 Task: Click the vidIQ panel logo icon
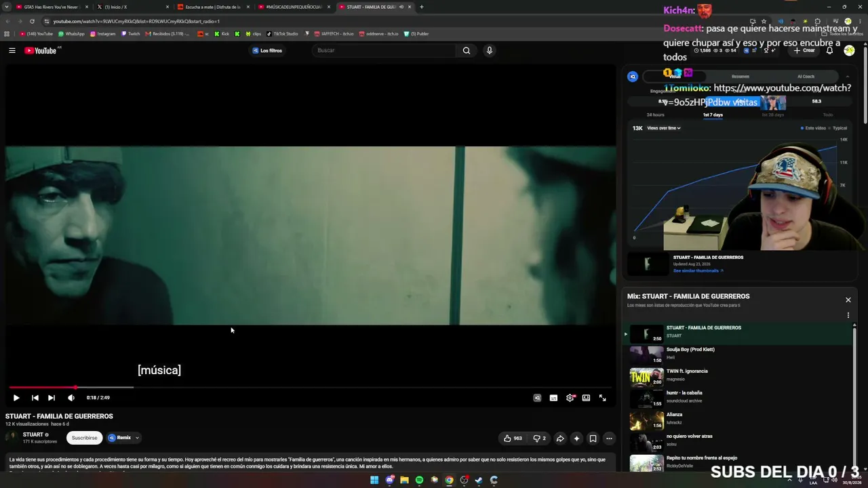[x=633, y=77]
